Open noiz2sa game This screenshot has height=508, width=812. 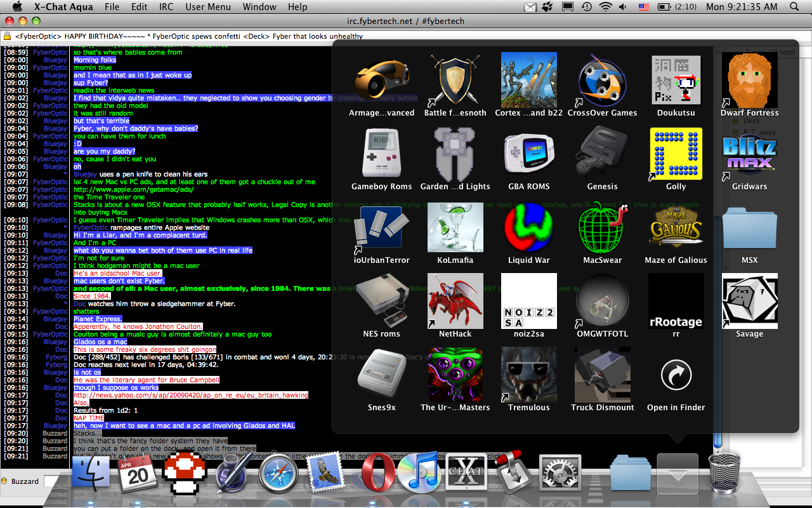pos(529,301)
